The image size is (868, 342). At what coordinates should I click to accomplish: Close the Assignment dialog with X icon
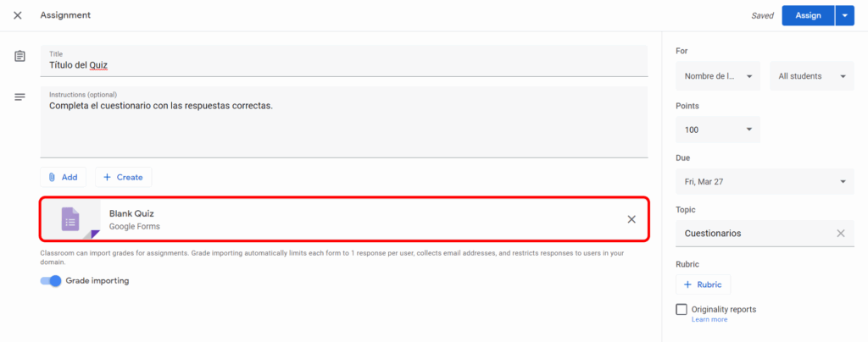point(18,15)
